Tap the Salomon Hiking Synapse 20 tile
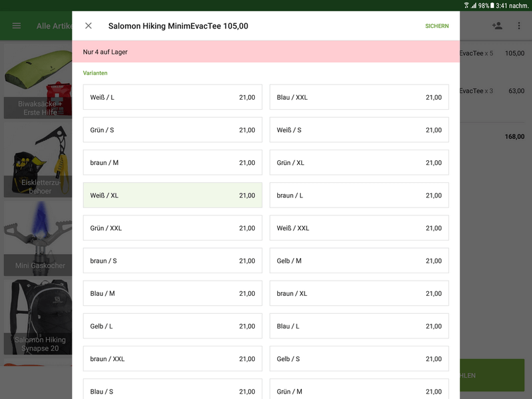This screenshot has width=532, height=399. 38,316
